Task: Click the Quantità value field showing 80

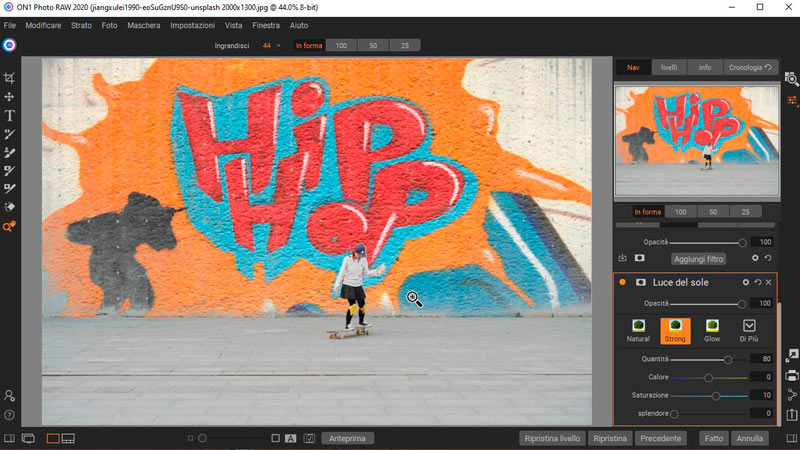Action: click(761, 359)
